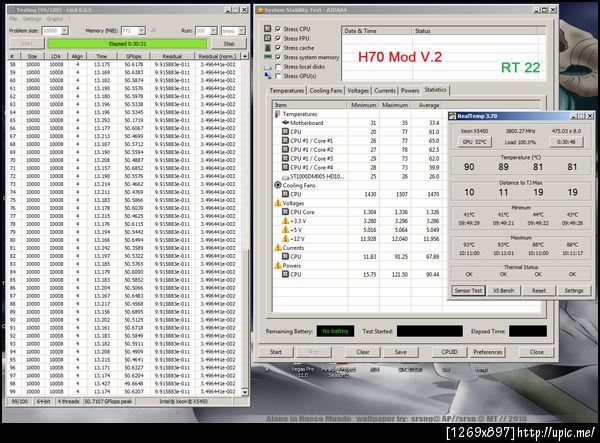This screenshot has width=600, height=443.
Task: Click the GPU 52°C button in RealTemp
Action: pos(474,142)
